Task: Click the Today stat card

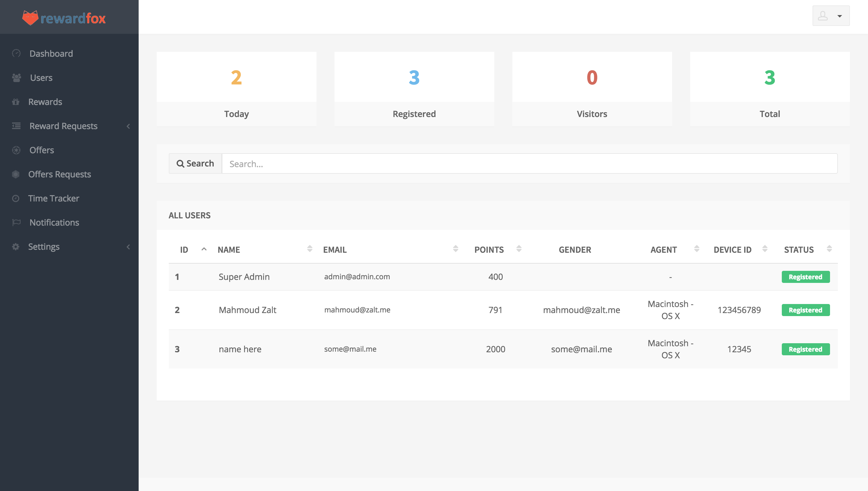Action: pyautogui.click(x=237, y=89)
